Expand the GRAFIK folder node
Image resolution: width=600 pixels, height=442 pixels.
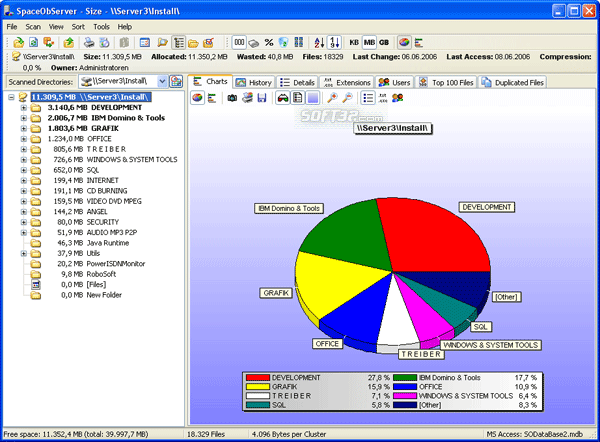24,129
